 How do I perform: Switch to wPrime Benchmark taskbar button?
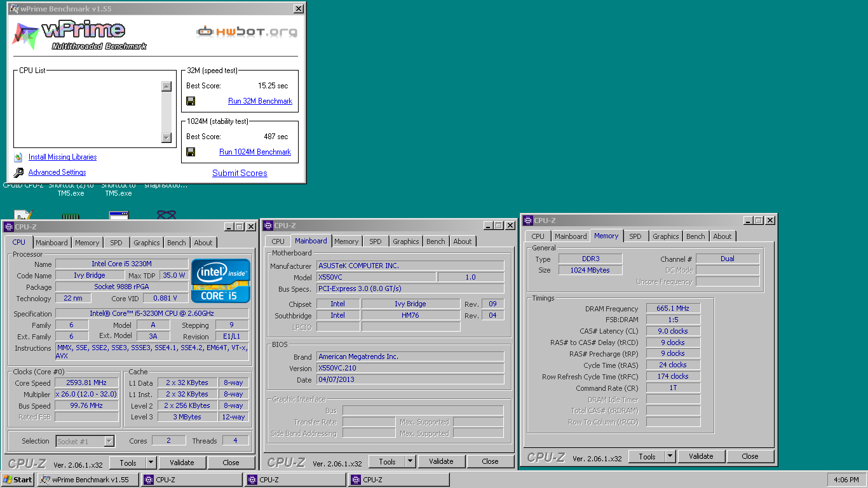(88, 480)
